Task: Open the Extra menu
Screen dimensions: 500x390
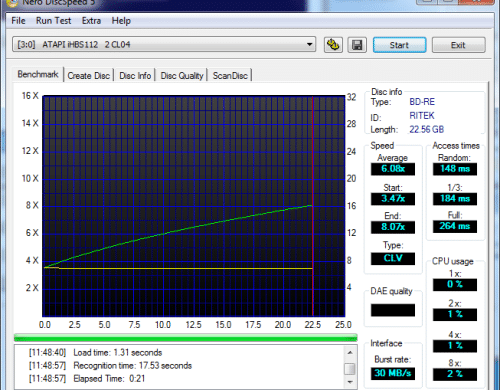Action: [x=91, y=21]
